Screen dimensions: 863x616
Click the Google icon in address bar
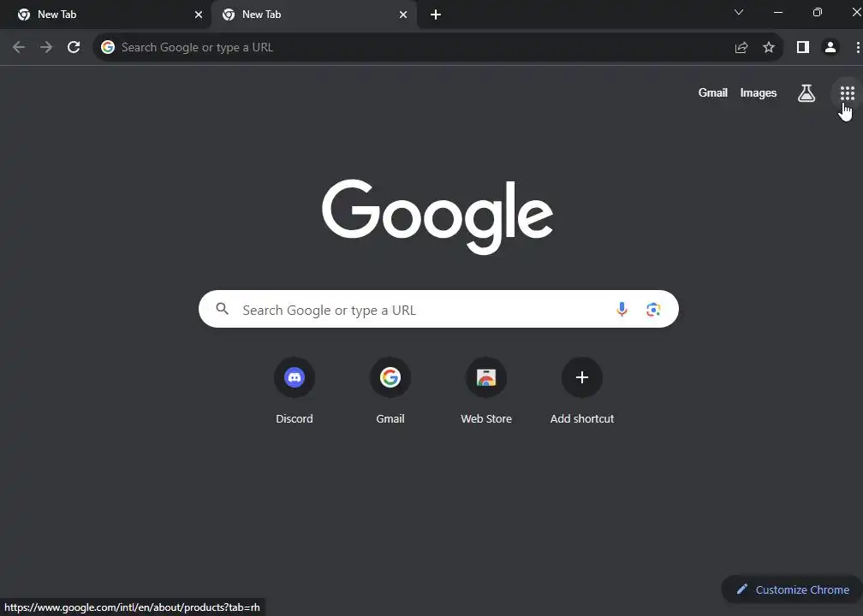pyautogui.click(x=108, y=47)
